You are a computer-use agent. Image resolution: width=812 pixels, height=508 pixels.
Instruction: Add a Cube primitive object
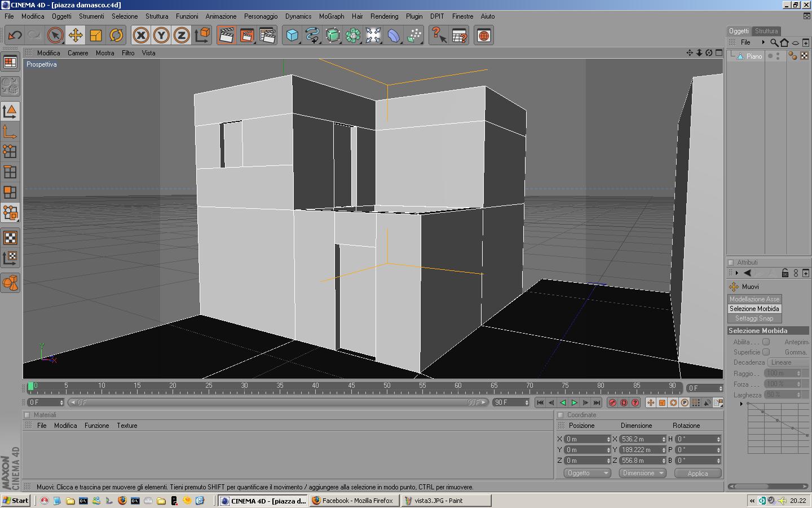point(292,36)
